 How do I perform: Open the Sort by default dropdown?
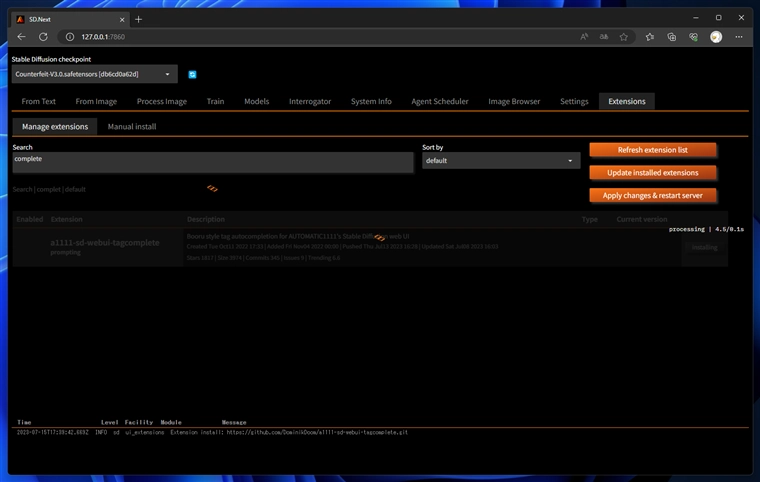click(501, 161)
